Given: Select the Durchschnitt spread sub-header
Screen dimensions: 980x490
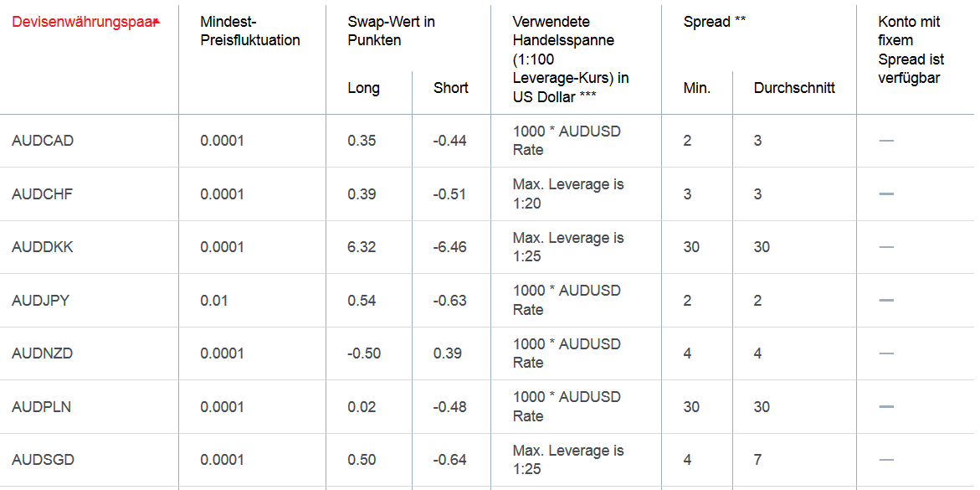Looking at the screenshot, I should (794, 88).
